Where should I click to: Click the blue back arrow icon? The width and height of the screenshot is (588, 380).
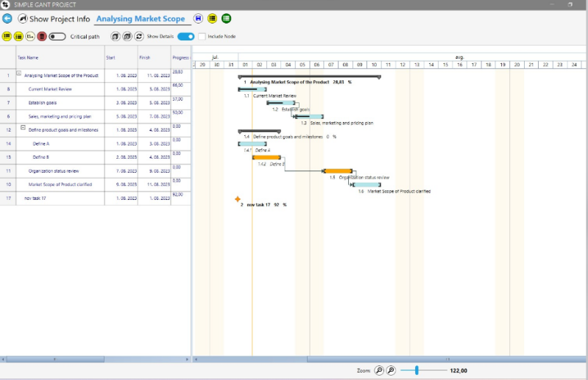pyautogui.click(x=7, y=18)
